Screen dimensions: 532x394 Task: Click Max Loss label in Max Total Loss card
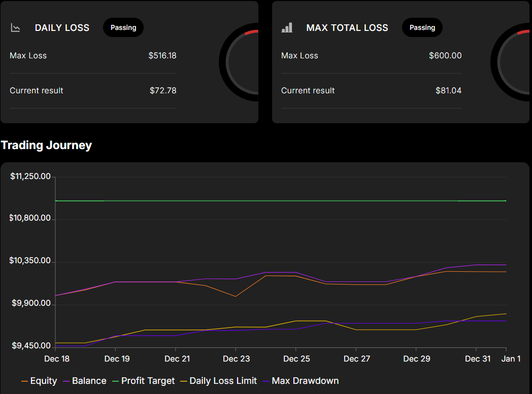click(300, 56)
